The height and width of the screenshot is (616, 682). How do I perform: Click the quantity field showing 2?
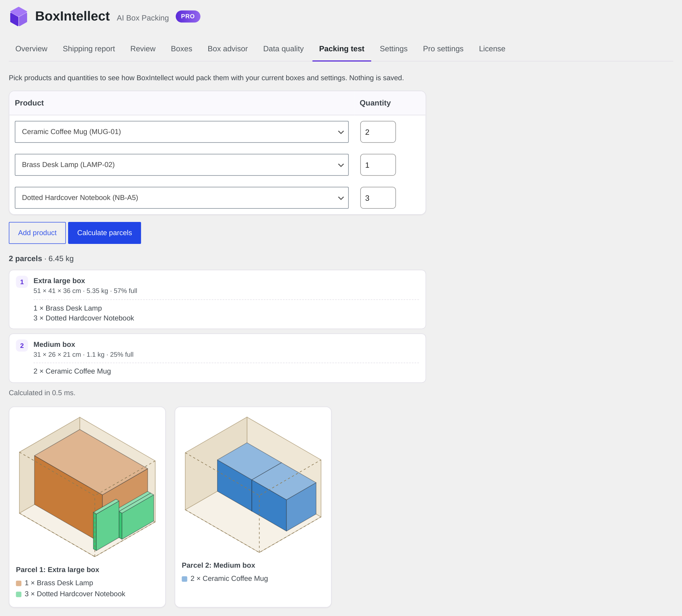tap(378, 132)
